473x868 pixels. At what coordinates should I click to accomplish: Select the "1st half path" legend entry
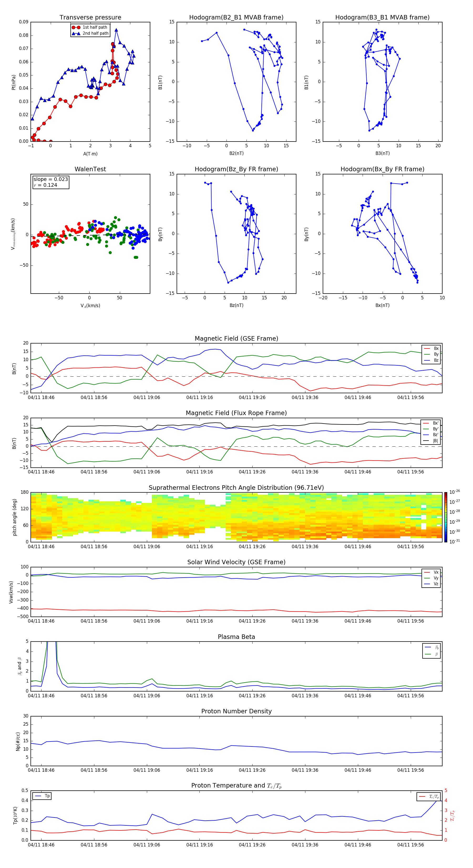click(x=90, y=27)
